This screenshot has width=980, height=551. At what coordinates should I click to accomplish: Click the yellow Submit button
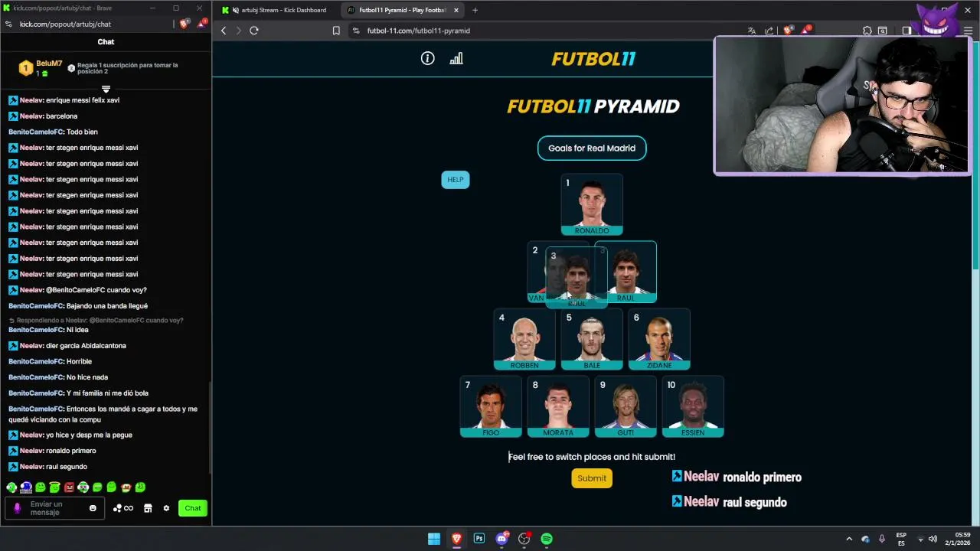click(x=592, y=478)
